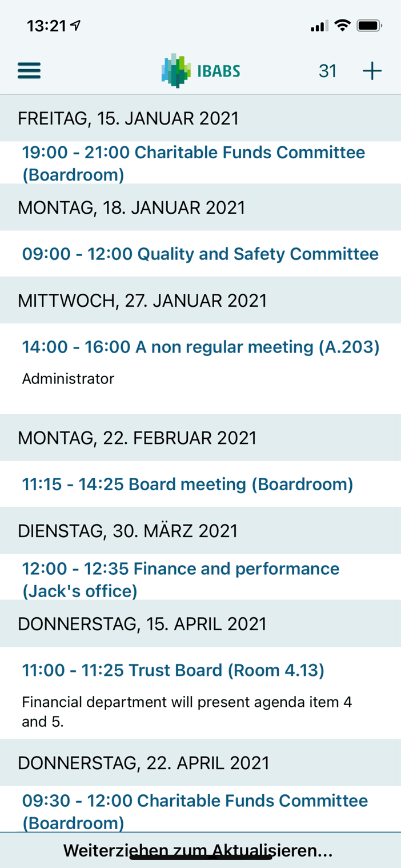Image resolution: width=401 pixels, height=868 pixels.
Task: Tap the cellular signal bars icon
Action: coord(319,26)
